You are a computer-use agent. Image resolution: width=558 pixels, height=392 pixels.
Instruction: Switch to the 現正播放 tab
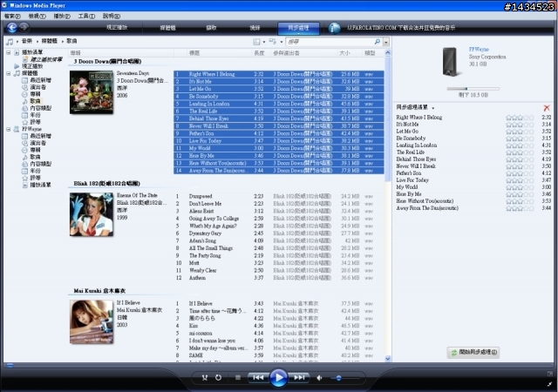117,27
